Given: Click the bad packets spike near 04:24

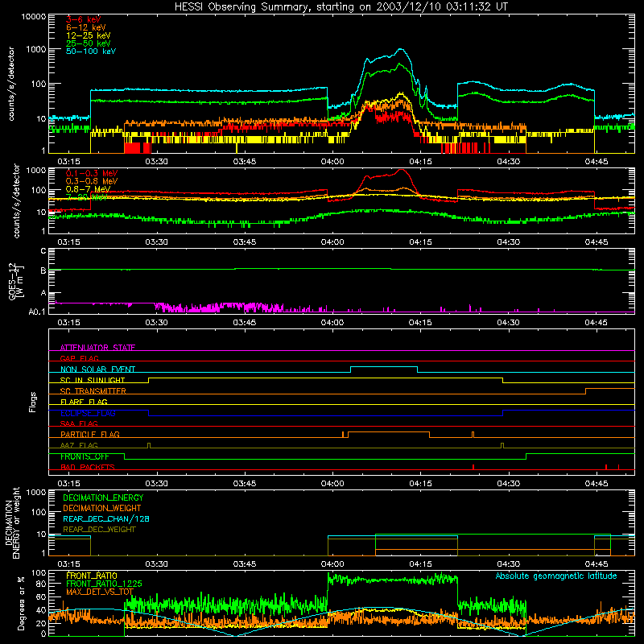Looking at the screenshot, I should [473, 467].
